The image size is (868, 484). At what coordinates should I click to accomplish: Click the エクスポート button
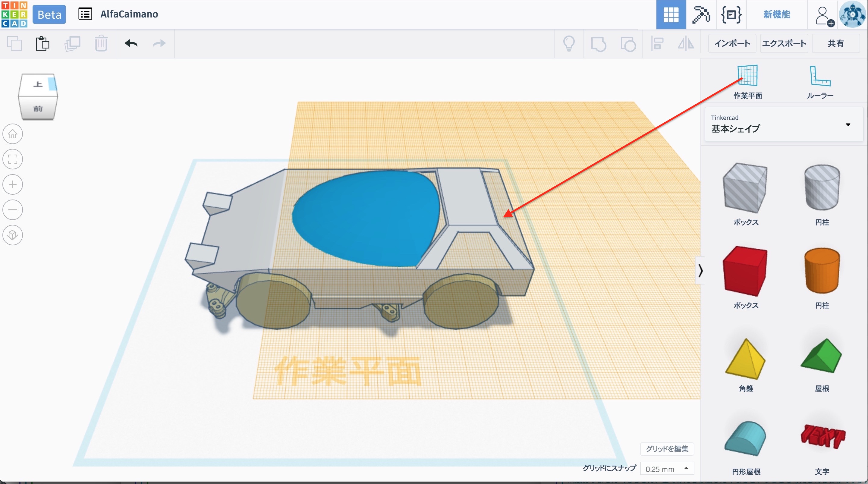point(784,43)
